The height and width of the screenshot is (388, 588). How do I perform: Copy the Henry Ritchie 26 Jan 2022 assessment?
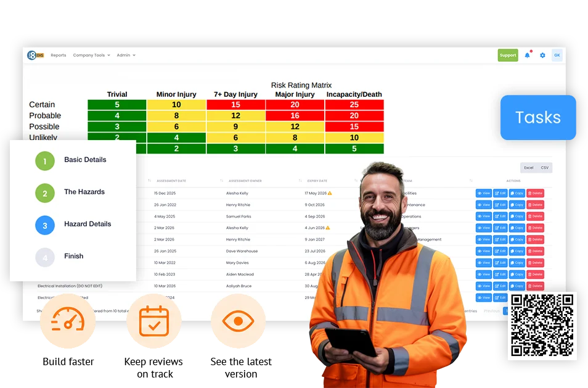click(x=517, y=205)
